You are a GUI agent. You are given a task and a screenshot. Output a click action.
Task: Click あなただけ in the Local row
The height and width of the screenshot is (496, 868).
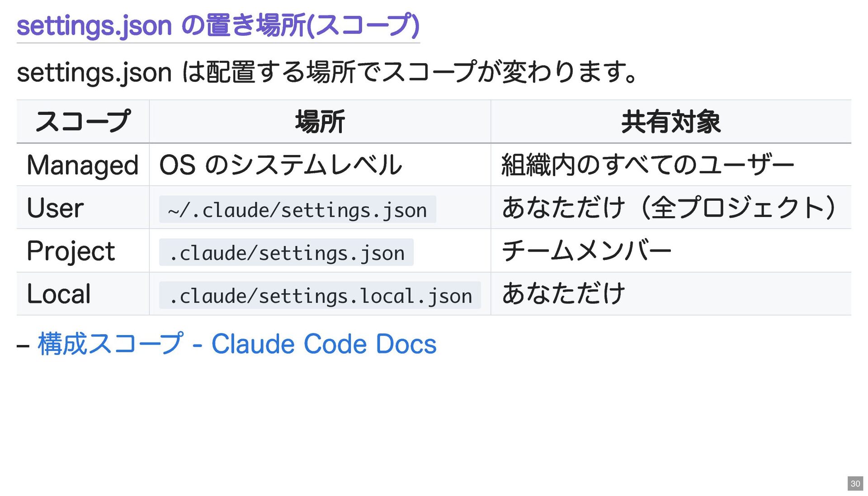[563, 294]
